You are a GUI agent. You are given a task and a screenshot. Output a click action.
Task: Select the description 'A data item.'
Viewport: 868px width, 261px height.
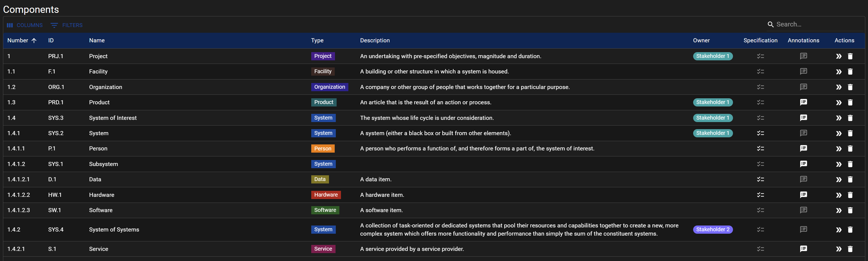(x=376, y=179)
